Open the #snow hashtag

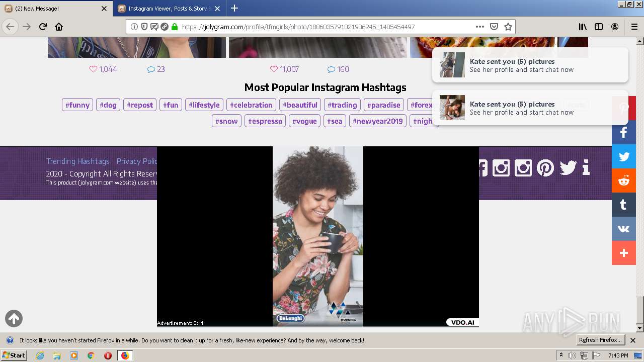click(226, 121)
